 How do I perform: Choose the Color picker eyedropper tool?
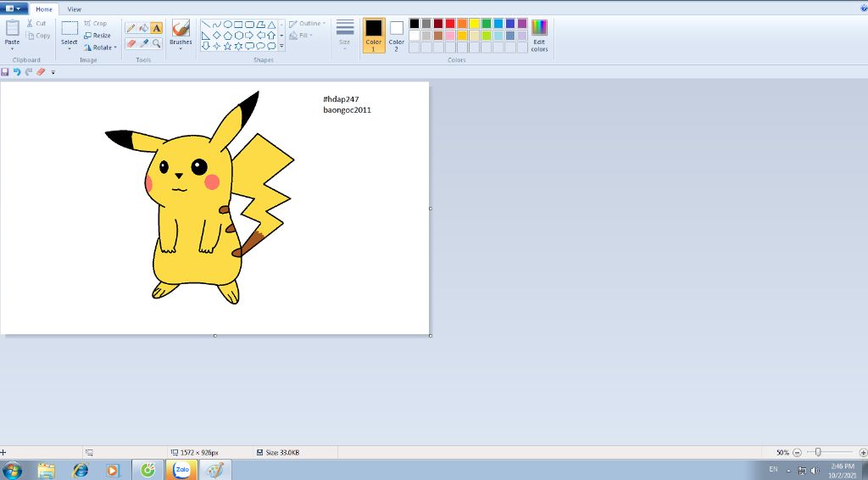click(x=143, y=43)
